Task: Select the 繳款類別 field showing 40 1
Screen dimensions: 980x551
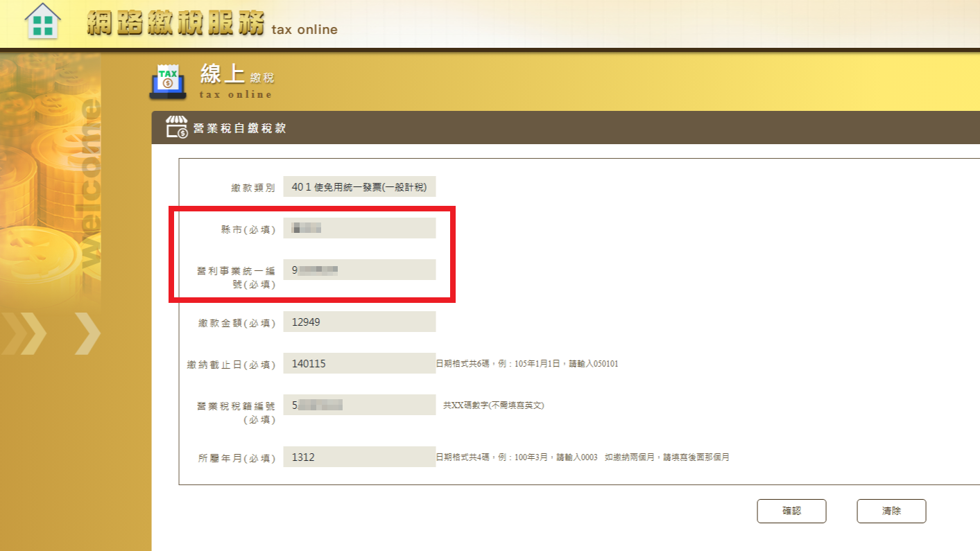Action: 359,186
